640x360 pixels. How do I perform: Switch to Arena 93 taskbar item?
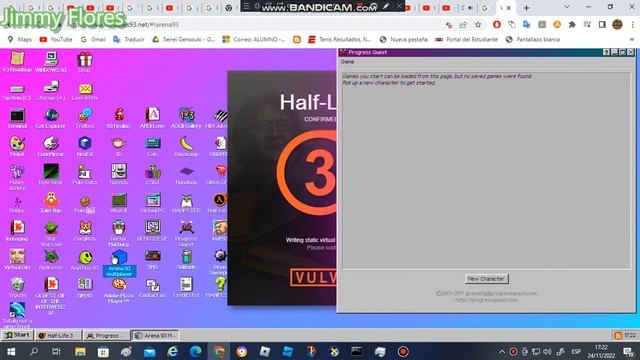[x=155, y=336]
